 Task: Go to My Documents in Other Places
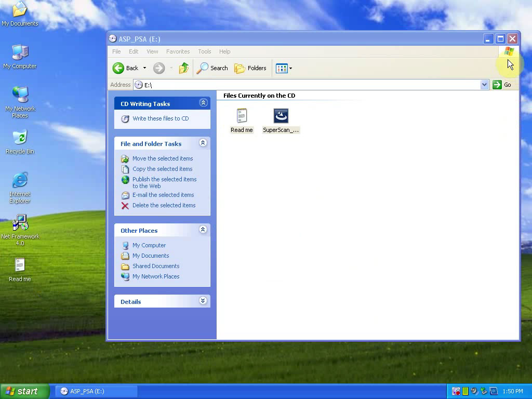point(151,256)
